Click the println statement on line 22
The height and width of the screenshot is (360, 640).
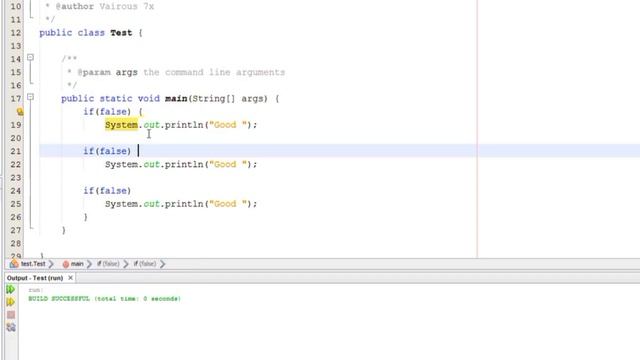[181, 164]
